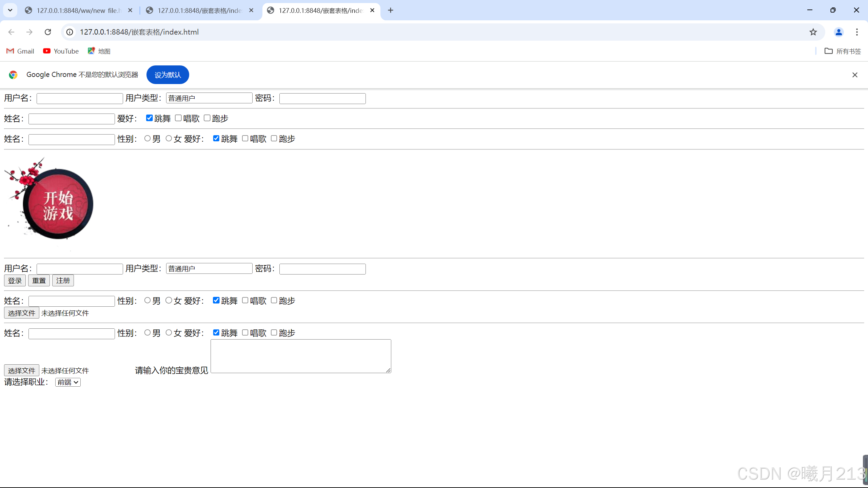The width and height of the screenshot is (868, 488).
Task: Click the site information icon in address bar
Action: coord(70,32)
